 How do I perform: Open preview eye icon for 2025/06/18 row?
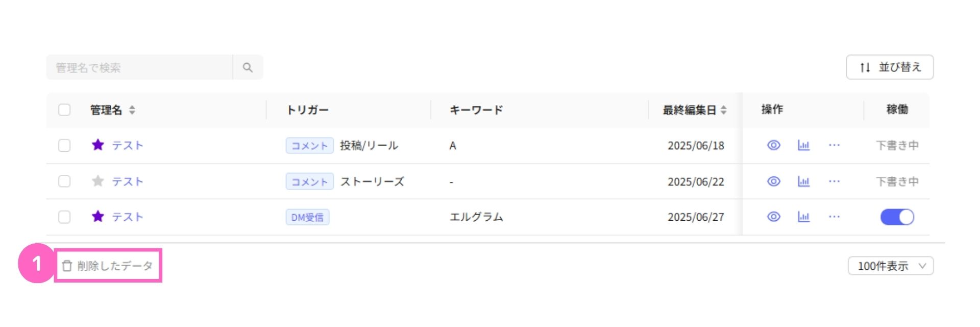click(x=774, y=145)
